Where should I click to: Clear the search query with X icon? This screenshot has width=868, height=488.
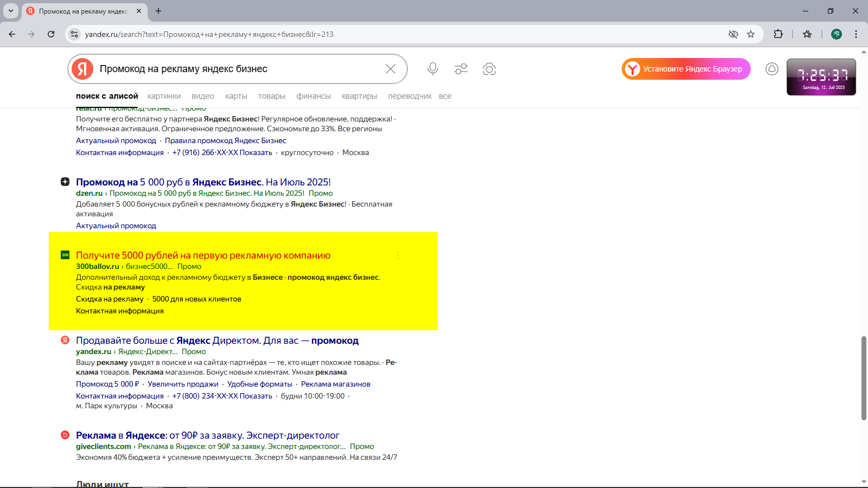(391, 69)
